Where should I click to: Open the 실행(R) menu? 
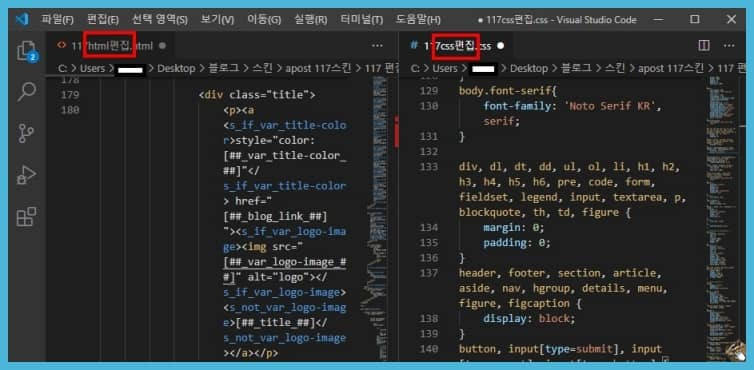(310, 20)
